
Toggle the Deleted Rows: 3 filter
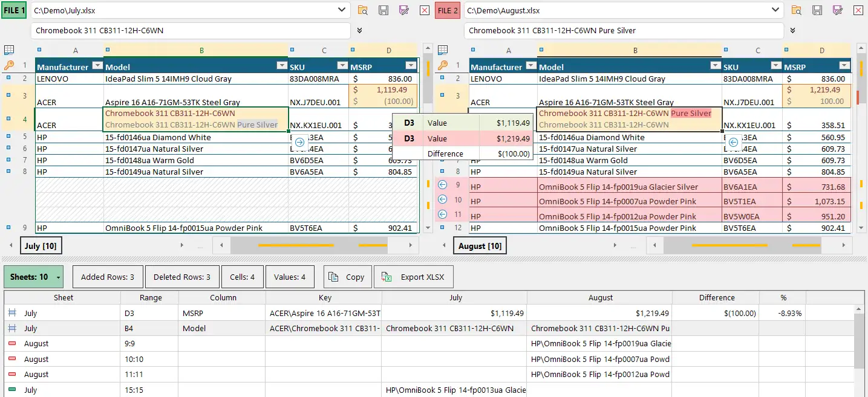pos(182,277)
